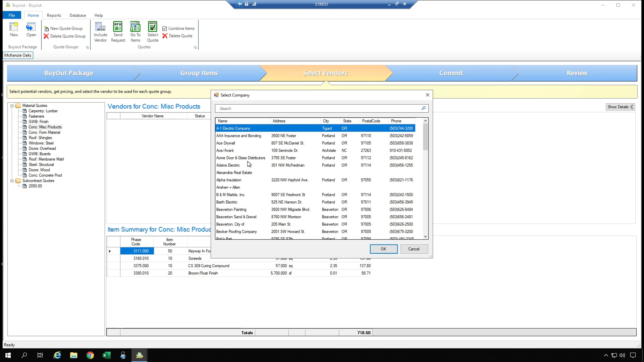
Task: Click the Send Request RFQ icon
Action: pos(118,27)
